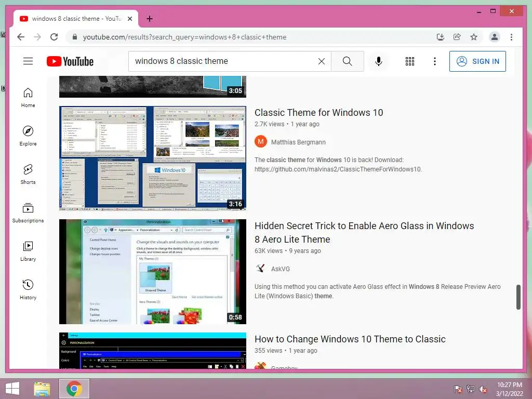The height and width of the screenshot is (399, 532).
Task: View site info via the lock icon
Action: coord(75,37)
